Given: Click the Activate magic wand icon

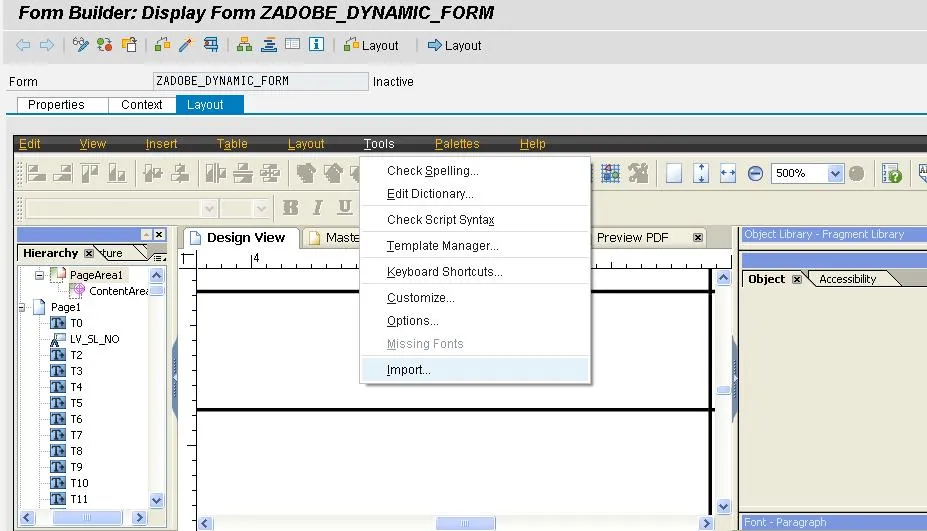Looking at the screenshot, I should tap(186, 44).
